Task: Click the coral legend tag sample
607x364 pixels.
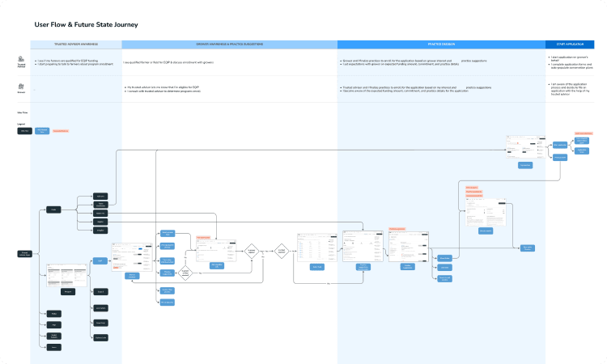Action: [x=61, y=131]
